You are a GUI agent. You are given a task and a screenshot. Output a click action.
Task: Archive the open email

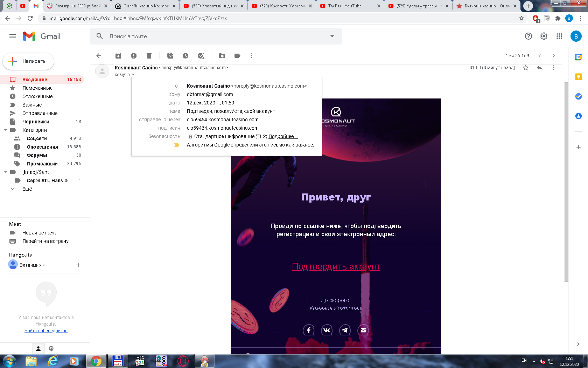point(118,56)
